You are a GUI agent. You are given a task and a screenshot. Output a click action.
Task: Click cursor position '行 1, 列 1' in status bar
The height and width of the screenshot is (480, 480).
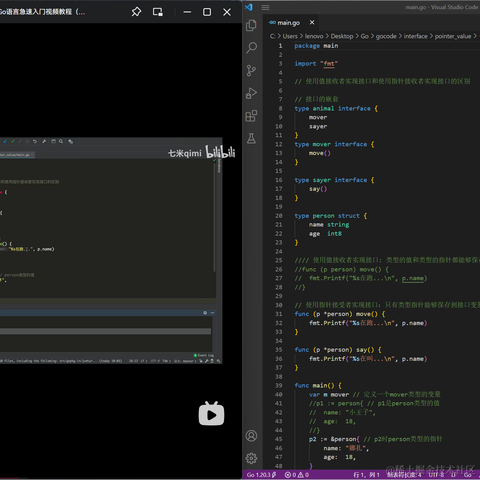(366, 475)
